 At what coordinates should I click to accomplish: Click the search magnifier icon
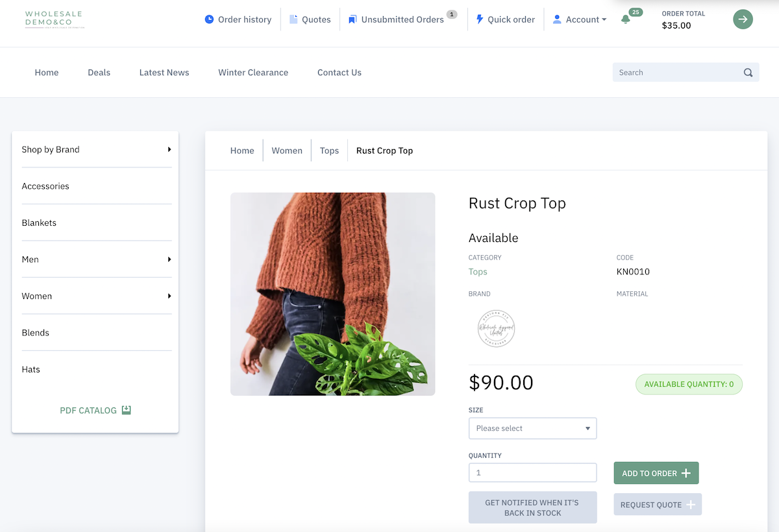click(748, 73)
